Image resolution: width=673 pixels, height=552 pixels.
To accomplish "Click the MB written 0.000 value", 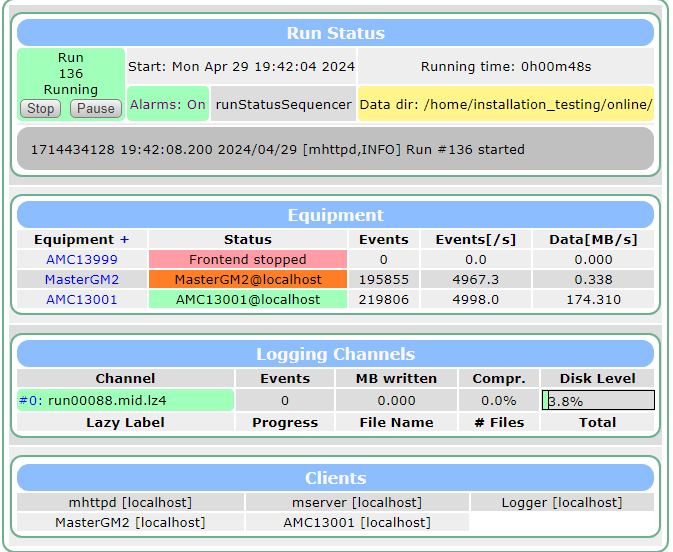I will point(396,400).
